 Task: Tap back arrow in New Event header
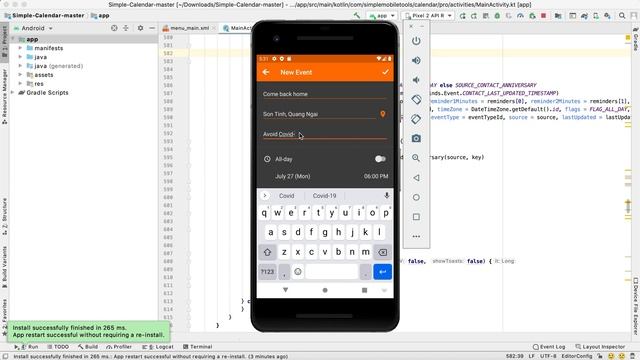[266, 72]
